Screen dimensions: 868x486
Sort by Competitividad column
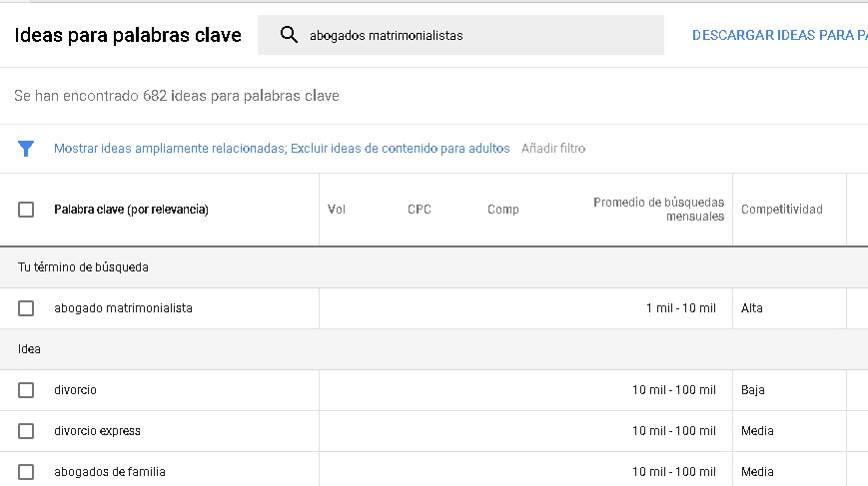coord(782,210)
